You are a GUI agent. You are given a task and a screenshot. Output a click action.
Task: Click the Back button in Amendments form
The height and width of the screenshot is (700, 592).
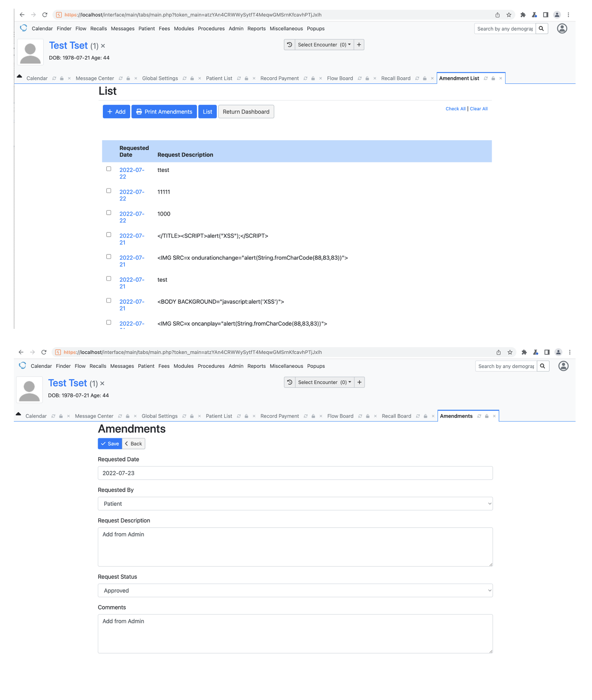[134, 444]
